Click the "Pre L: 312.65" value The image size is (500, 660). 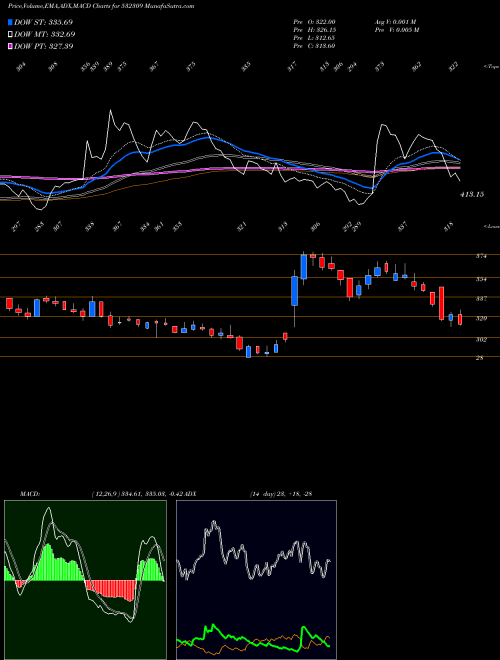point(314,38)
